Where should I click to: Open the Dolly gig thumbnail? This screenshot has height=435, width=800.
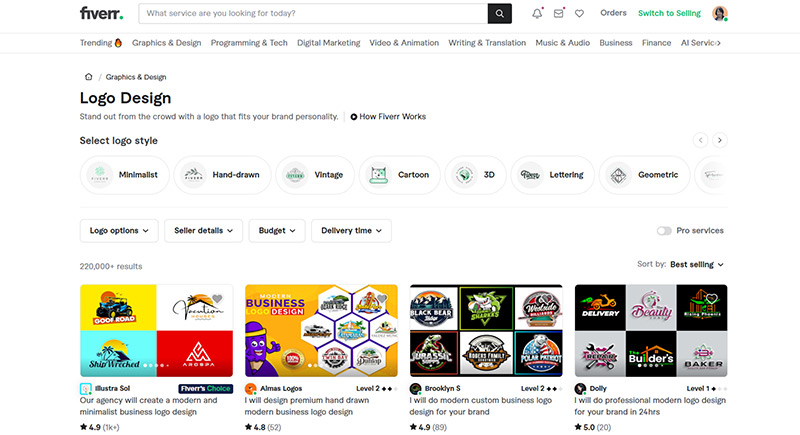coord(651,331)
